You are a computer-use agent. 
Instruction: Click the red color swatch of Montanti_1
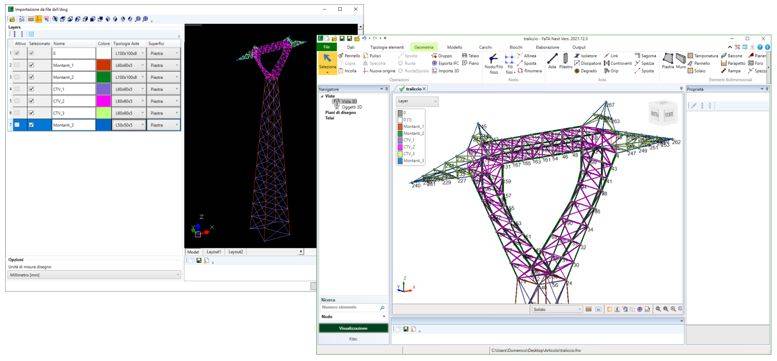click(x=104, y=65)
